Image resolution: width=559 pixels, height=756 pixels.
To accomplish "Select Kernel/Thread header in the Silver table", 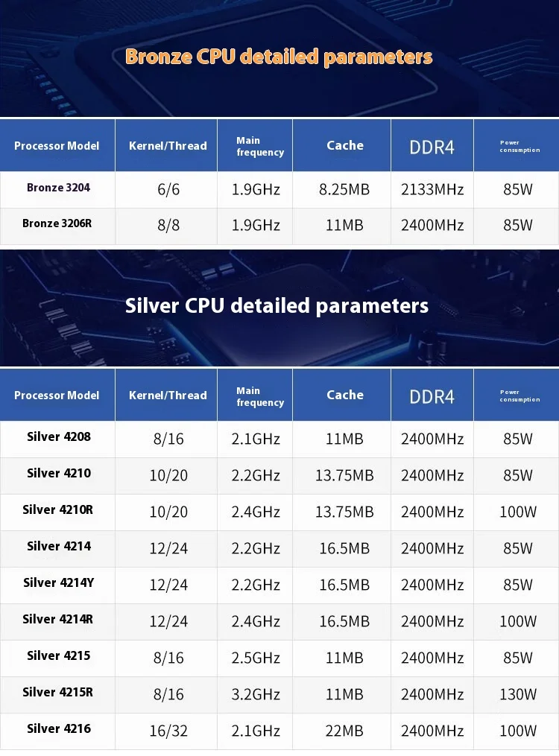I will [168, 396].
